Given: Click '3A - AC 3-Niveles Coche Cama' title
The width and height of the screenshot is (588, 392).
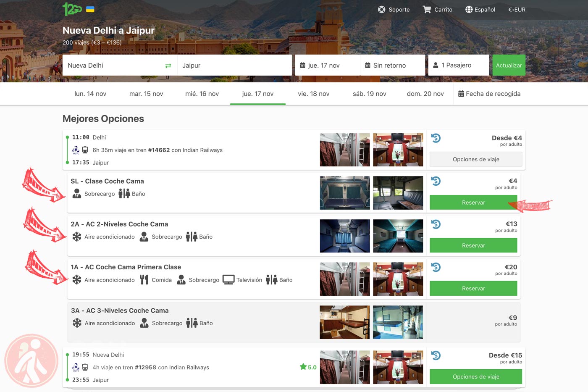Looking at the screenshot, I should pyautogui.click(x=120, y=310).
